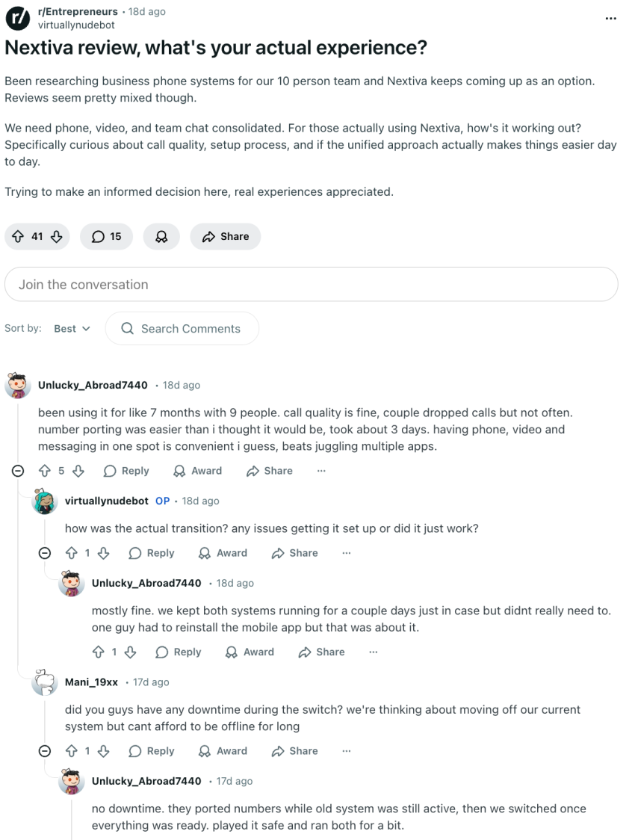Click Unlucky_Abroad7440's snoo avatar
Image resolution: width=635 pixels, height=840 pixels.
[x=17, y=383]
